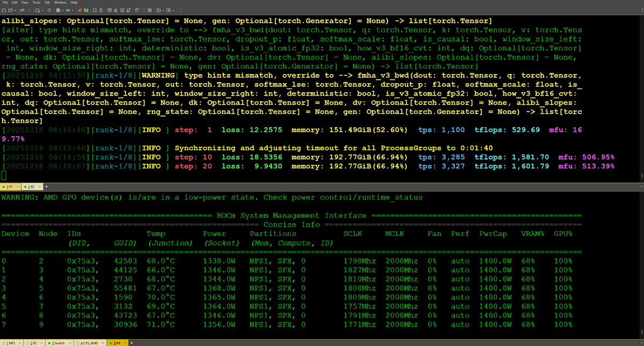Open the Window menu

pyautogui.click(x=61, y=3)
